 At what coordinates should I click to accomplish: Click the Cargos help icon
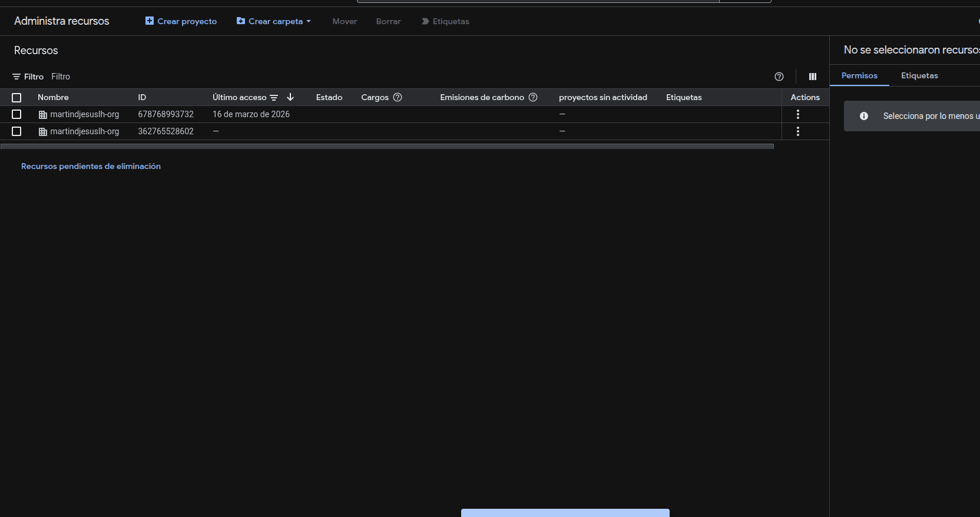click(x=398, y=97)
